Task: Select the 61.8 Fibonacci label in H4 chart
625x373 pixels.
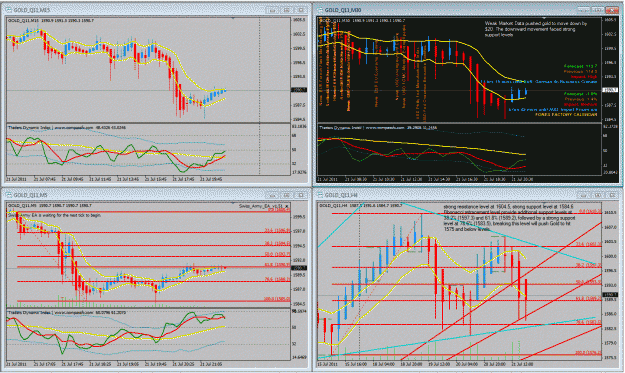Action: click(589, 298)
